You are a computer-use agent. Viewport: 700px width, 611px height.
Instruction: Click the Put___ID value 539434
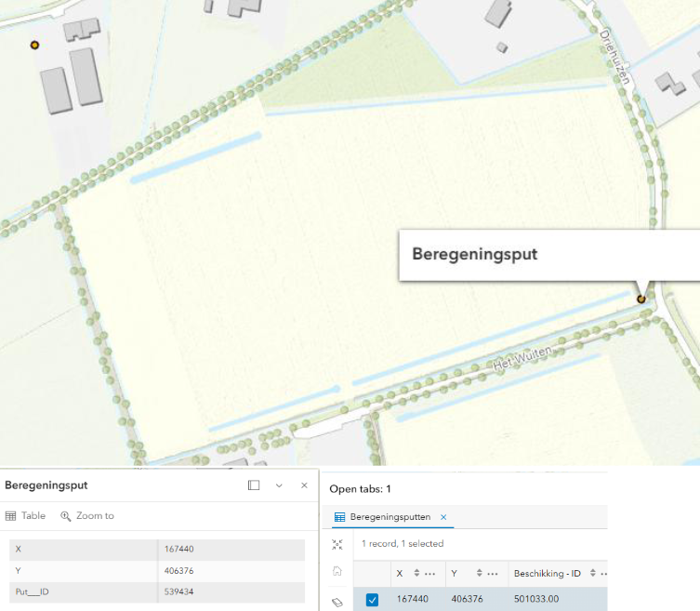point(178,591)
